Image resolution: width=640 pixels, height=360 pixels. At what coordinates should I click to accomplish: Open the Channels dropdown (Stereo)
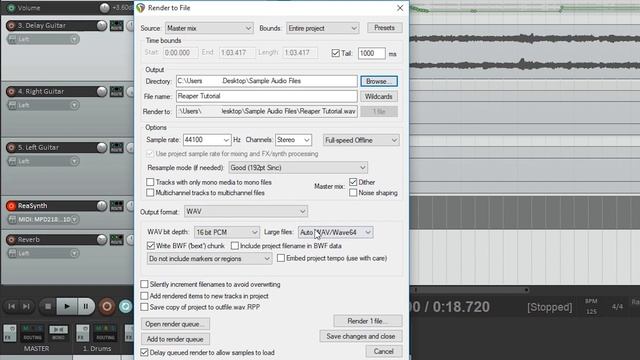(x=293, y=140)
